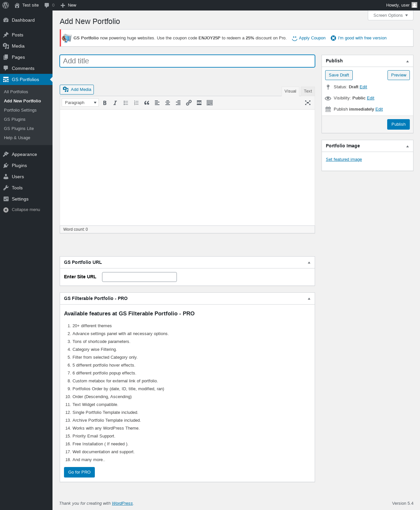Align text left
The width and height of the screenshot is (420, 510).
pos(157,103)
